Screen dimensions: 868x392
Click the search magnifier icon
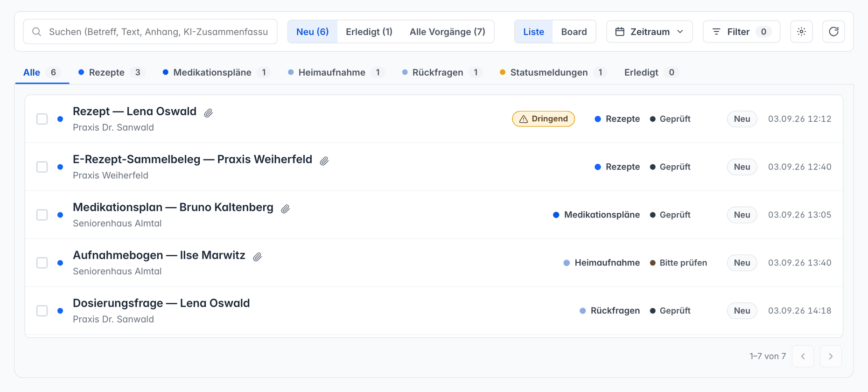tap(36, 32)
